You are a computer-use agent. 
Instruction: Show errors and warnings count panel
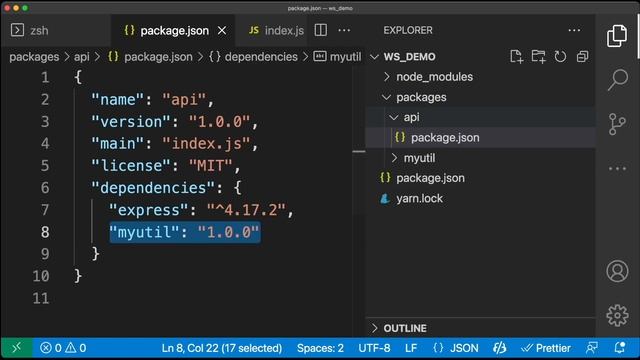click(x=63, y=348)
